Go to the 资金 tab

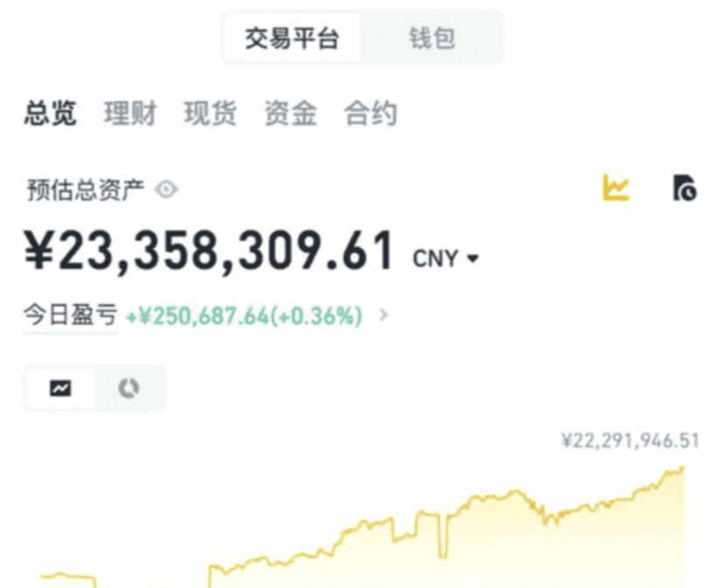click(291, 114)
